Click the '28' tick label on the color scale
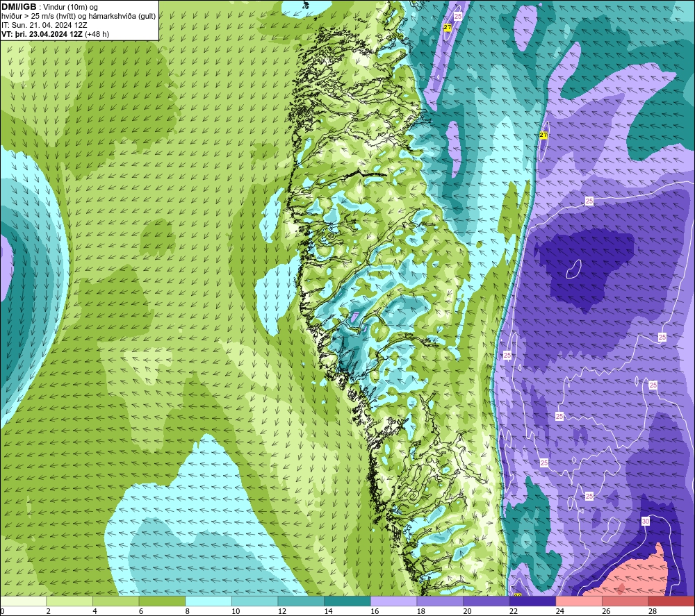The height and width of the screenshot is (616, 695). click(653, 612)
